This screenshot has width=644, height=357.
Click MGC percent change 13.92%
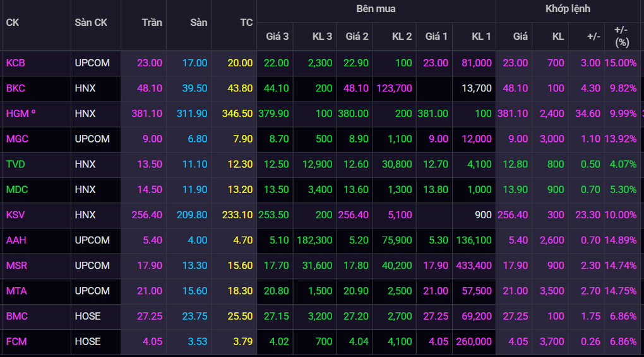point(620,139)
